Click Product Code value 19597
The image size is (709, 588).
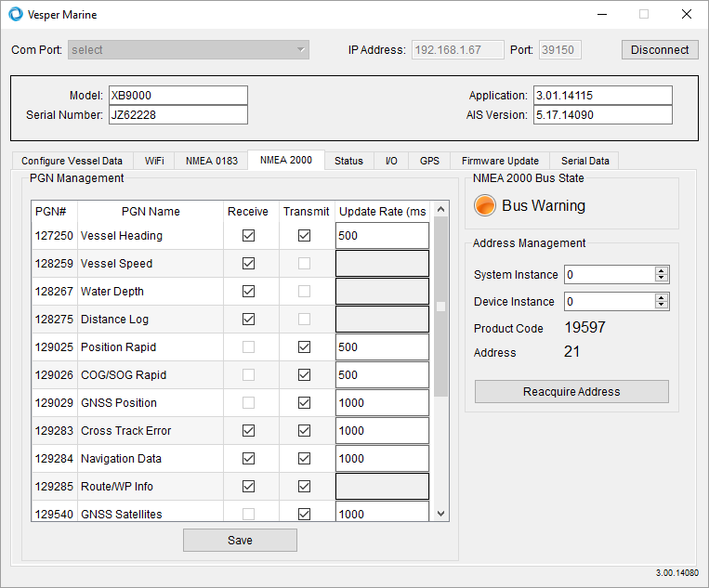[x=584, y=327]
